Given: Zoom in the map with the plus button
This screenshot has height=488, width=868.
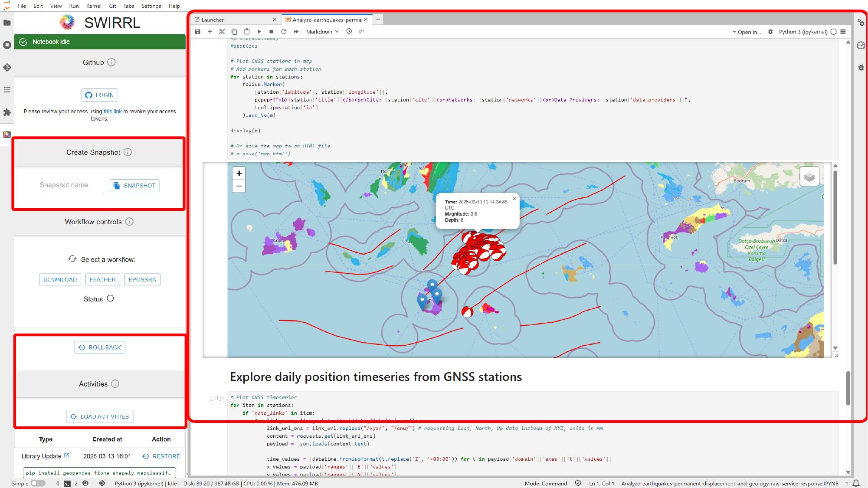Looking at the screenshot, I should point(239,173).
